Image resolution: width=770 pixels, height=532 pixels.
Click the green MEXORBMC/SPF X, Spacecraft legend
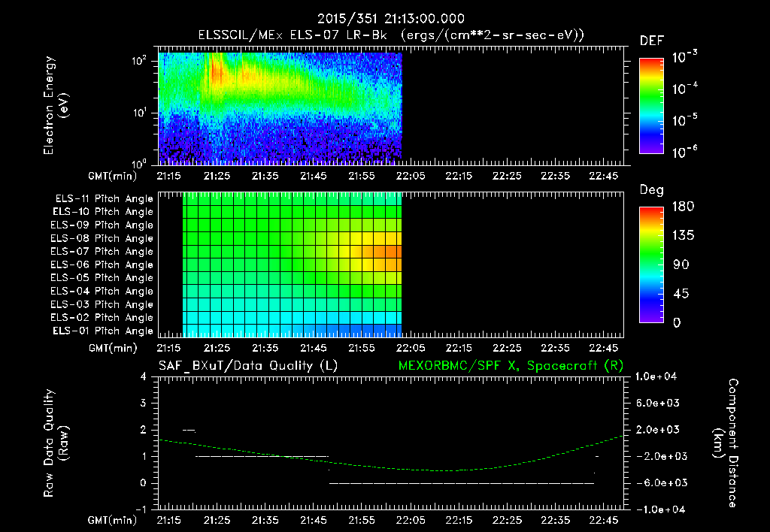pyautogui.click(x=511, y=366)
